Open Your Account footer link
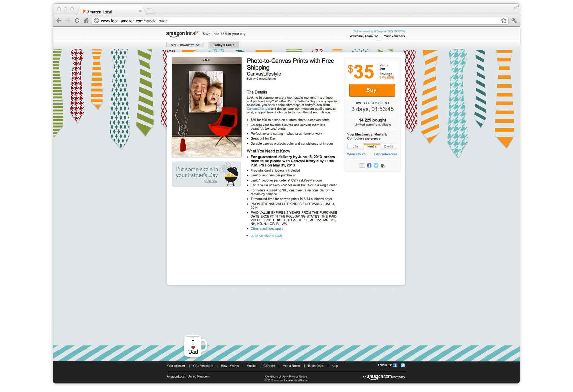The image size is (573, 392). [x=176, y=366]
